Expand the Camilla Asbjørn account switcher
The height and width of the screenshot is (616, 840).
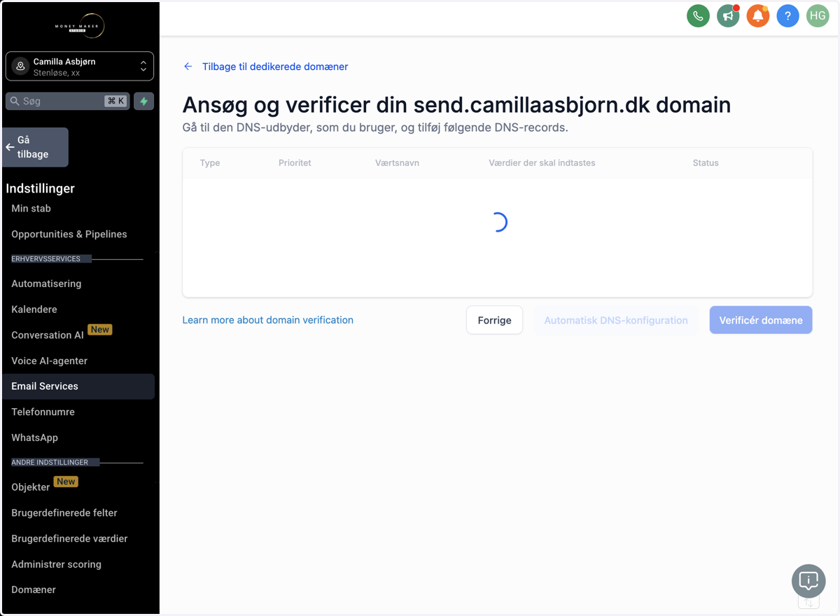(80, 66)
